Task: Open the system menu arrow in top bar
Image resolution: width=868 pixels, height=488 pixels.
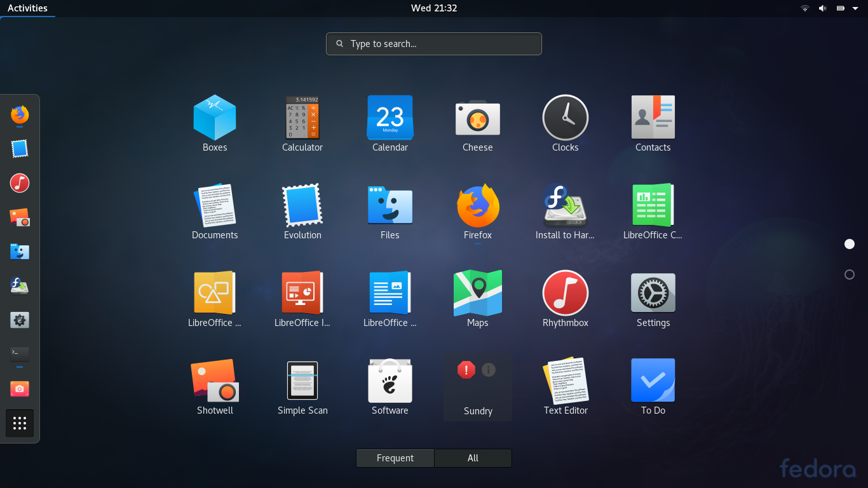Action: [x=855, y=8]
